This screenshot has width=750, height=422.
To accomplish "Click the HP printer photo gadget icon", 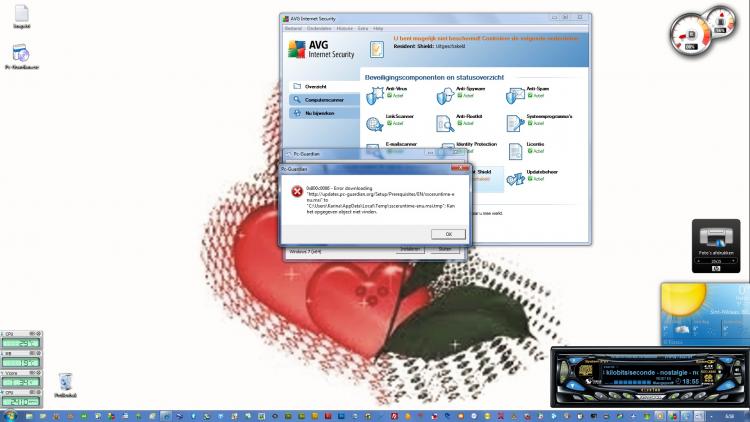I will 716,237.
